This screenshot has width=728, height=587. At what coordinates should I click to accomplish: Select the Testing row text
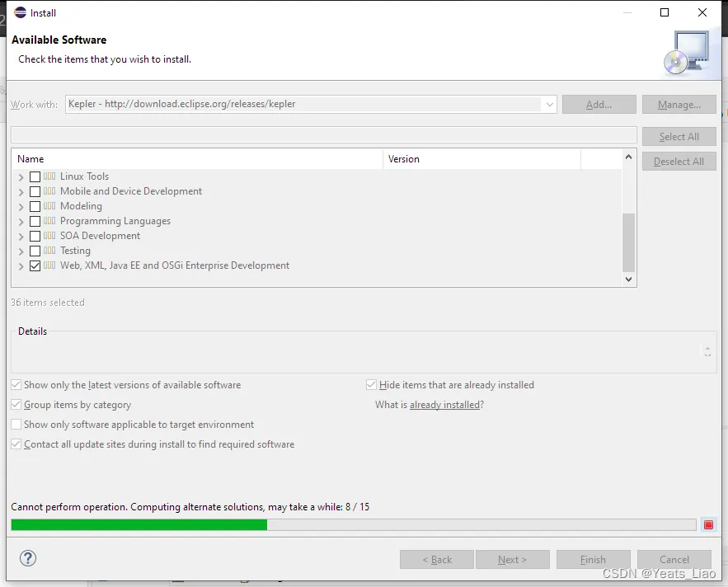75,251
